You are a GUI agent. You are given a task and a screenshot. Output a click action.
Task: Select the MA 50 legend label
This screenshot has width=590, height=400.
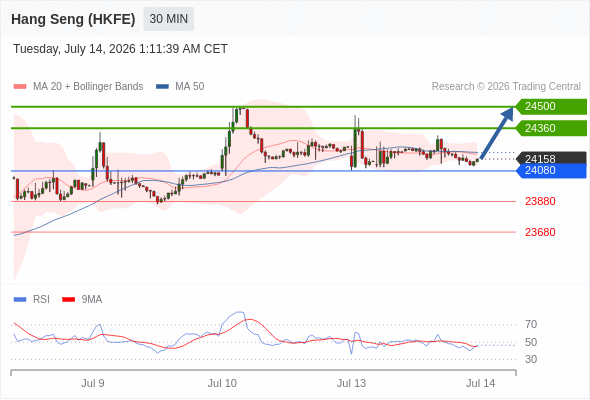[190, 87]
